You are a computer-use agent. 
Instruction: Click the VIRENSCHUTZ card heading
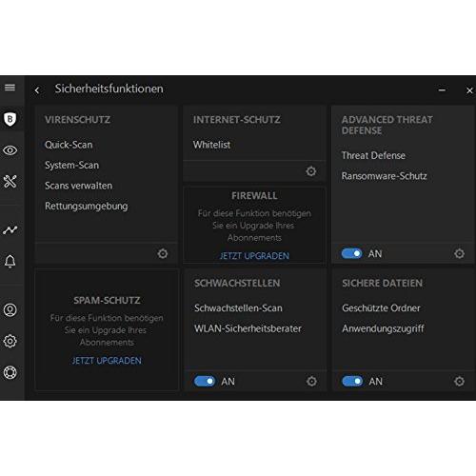pyautogui.click(x=77, y=120)
